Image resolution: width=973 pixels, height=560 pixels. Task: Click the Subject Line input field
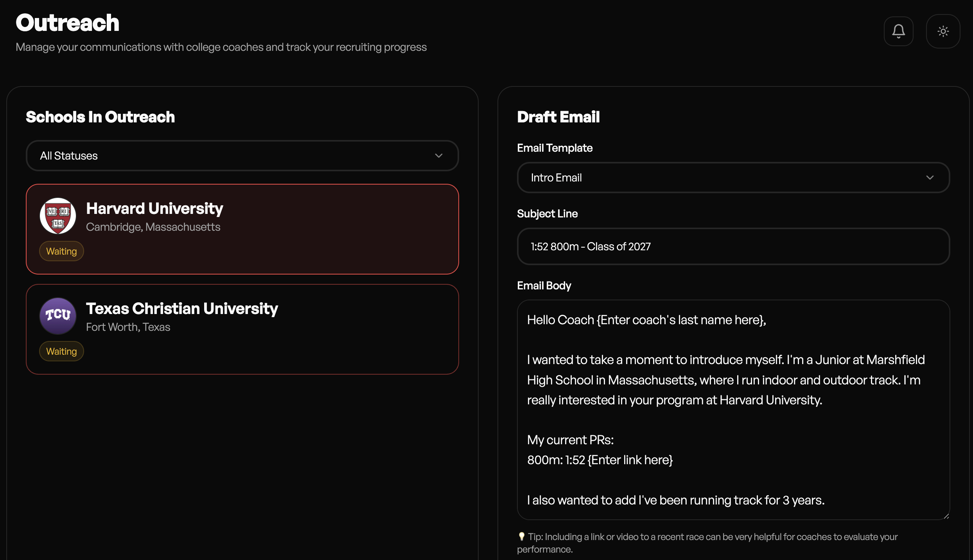click(733, 246)
